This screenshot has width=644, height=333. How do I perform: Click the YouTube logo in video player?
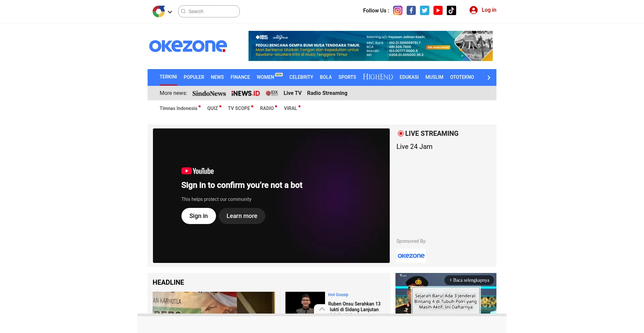tap(198, 171)
